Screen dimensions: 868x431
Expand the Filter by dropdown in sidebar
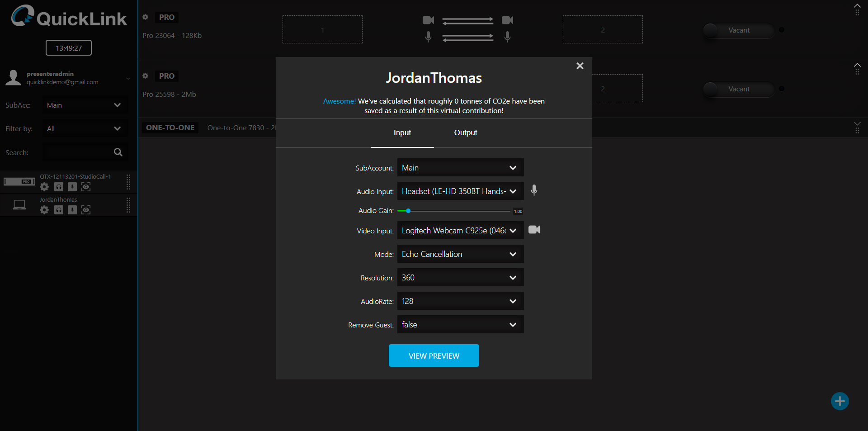point(85,129)
